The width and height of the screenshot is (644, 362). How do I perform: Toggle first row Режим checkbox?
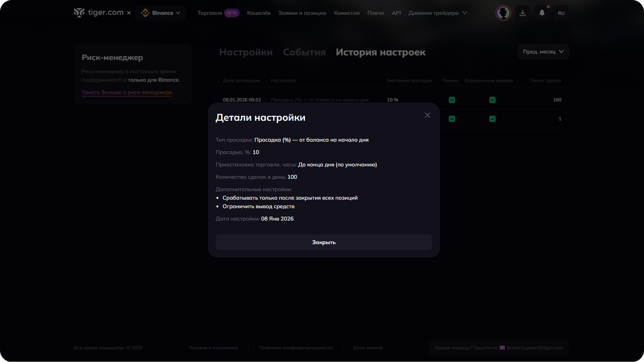(452, 100)
